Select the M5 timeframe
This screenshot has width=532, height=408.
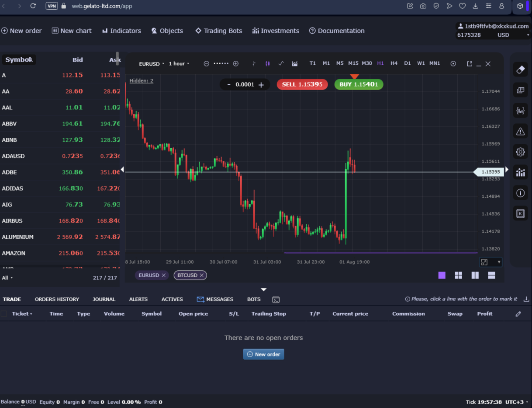[x=340, y=63]
